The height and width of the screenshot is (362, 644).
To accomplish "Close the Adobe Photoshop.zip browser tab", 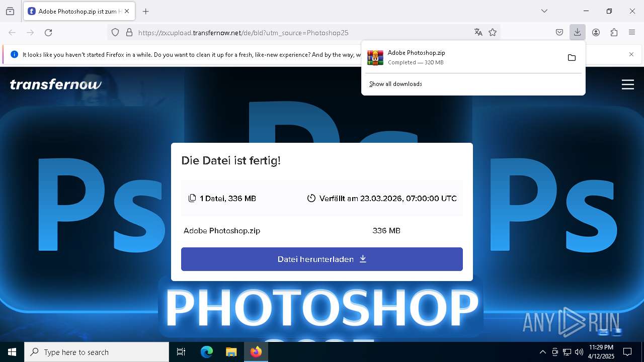I will [x=127, y=11].
